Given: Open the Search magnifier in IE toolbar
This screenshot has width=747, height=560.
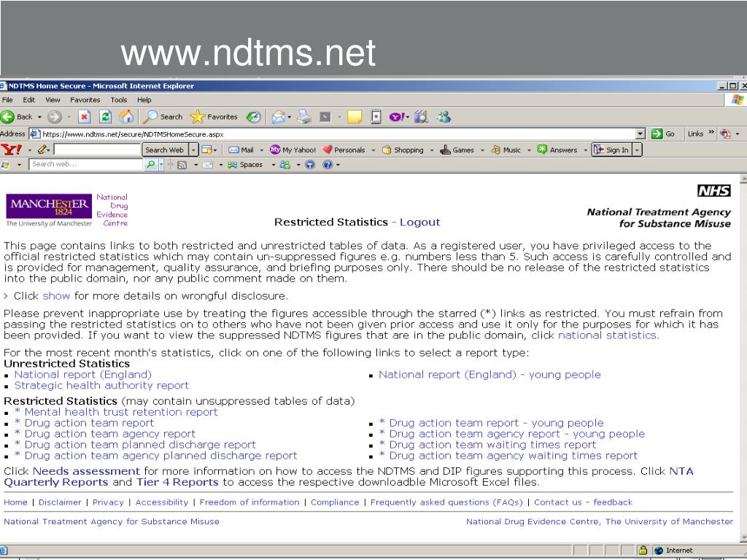Looking at the screenshot, I should [x=163, y=117].
